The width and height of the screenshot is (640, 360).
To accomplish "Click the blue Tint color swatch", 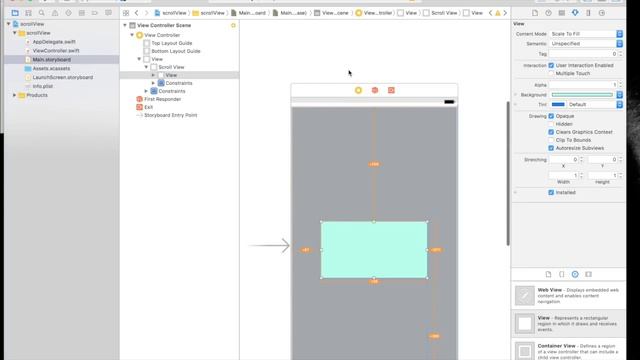I will pyautogui.click(x=558, y=104).
